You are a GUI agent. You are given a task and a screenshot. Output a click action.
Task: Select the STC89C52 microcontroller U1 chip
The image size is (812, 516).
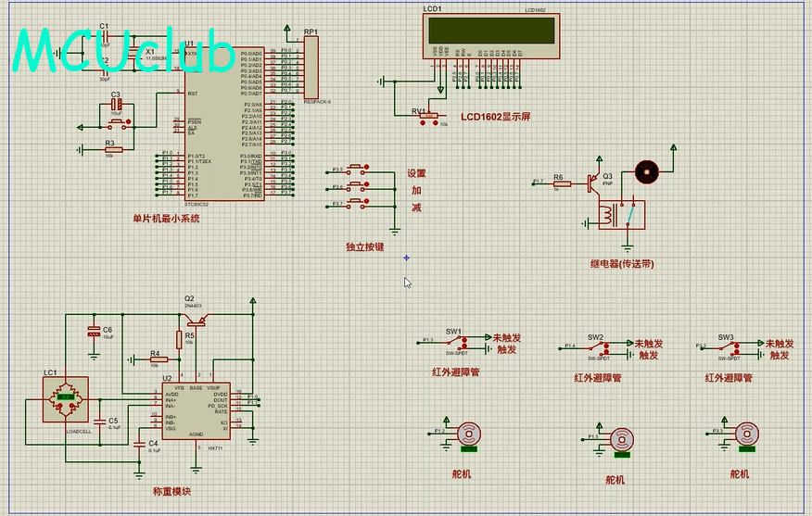224,124
